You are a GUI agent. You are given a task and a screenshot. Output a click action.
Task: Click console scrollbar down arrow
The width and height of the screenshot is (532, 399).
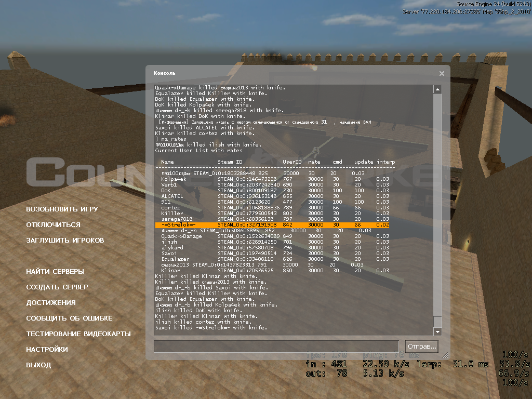[x=437, y=332]
